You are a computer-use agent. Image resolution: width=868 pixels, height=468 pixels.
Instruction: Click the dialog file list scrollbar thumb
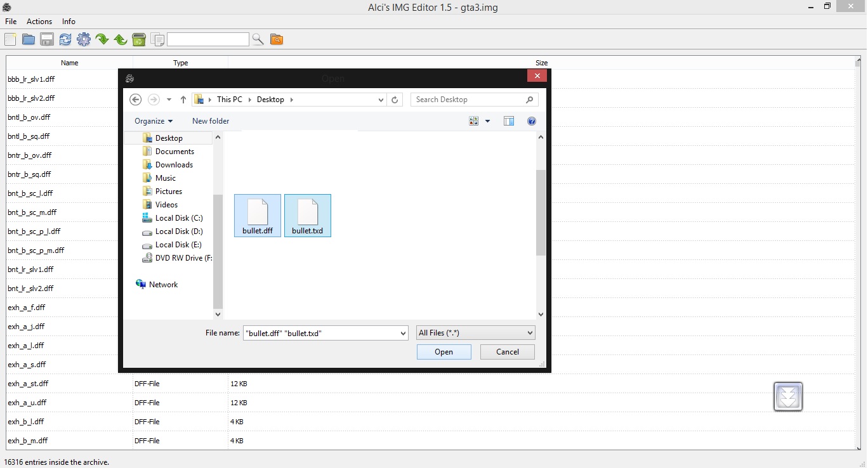pos(541,212)
